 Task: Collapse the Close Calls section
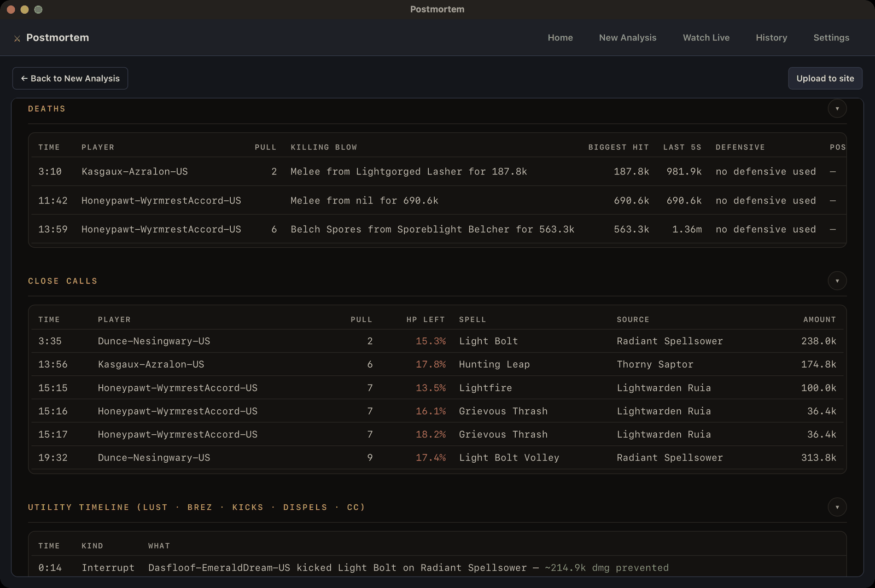(x=837, y=281)
